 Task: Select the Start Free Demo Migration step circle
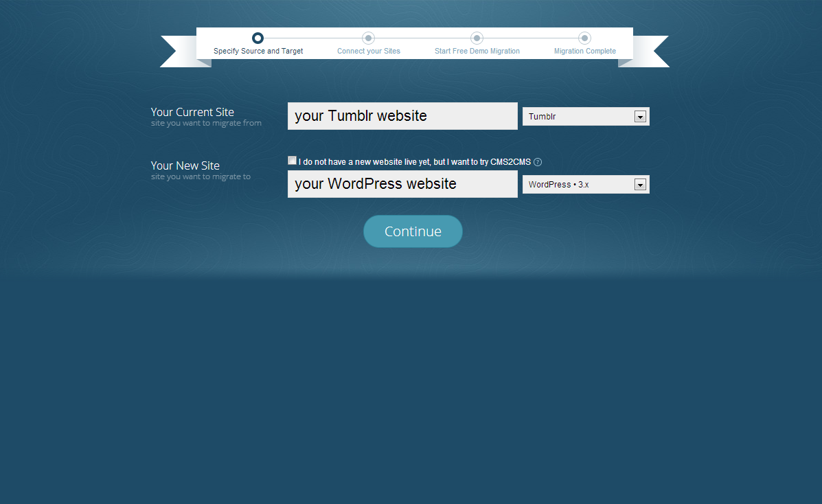[477, 38]
